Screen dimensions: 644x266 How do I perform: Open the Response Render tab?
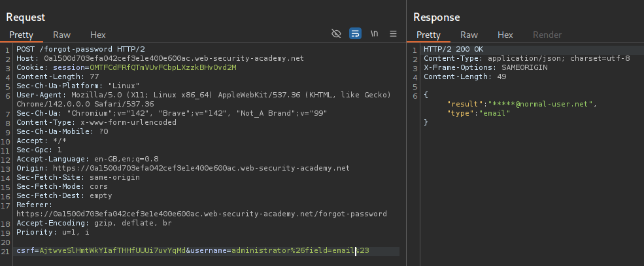(x=547, y=35)
